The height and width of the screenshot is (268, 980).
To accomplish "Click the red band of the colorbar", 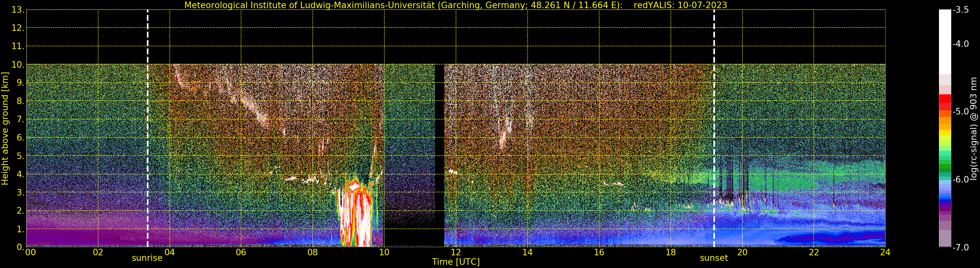I will point(945,102).
